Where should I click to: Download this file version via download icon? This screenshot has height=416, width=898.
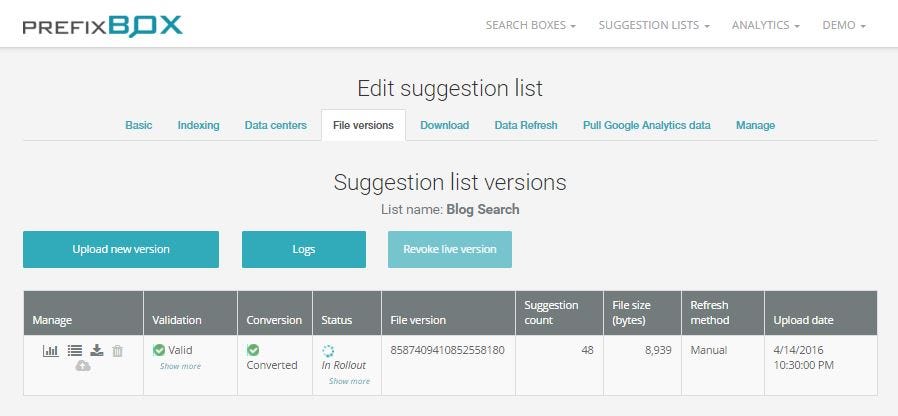click(97, 350)
